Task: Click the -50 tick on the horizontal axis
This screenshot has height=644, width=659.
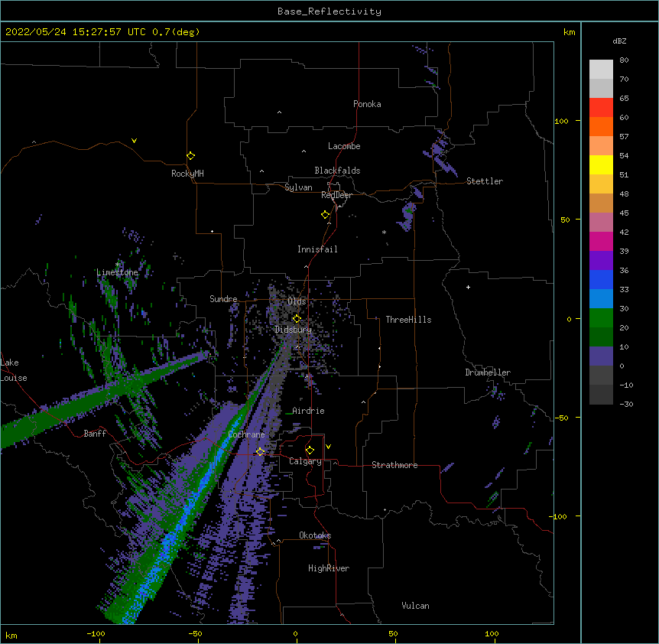Action: [195, 633]
